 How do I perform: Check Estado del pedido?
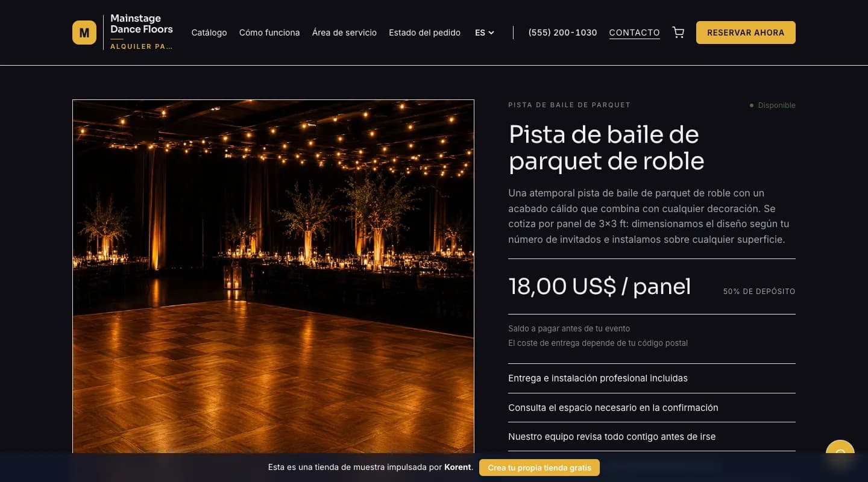coord(424,33)
